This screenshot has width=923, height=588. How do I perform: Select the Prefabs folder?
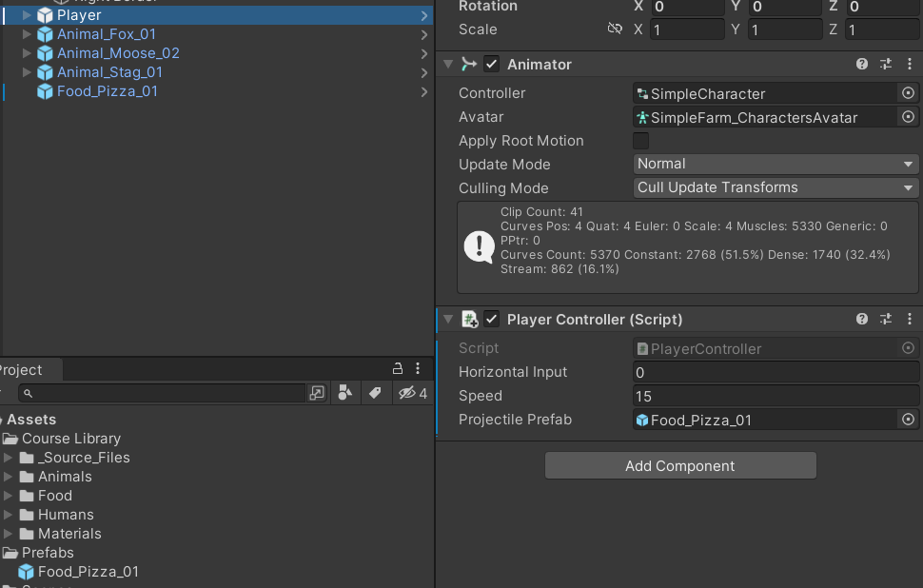coord(48,553)
